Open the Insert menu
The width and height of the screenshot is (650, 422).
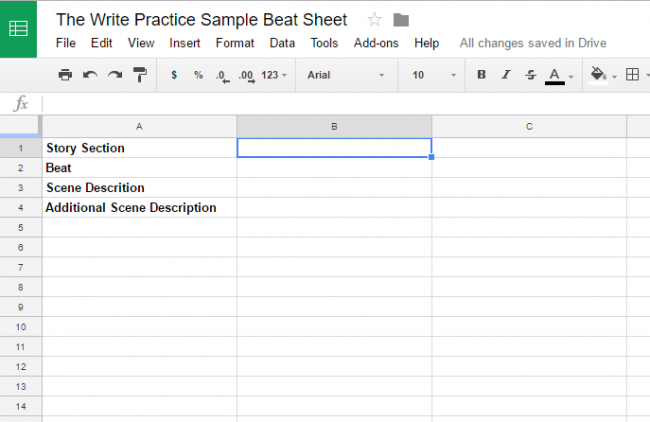coord(184,43)
